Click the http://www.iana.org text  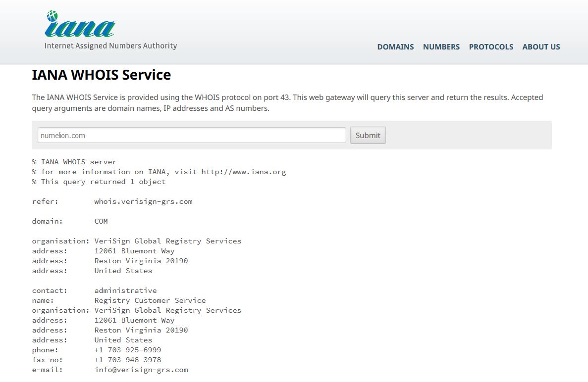[244, 172]
